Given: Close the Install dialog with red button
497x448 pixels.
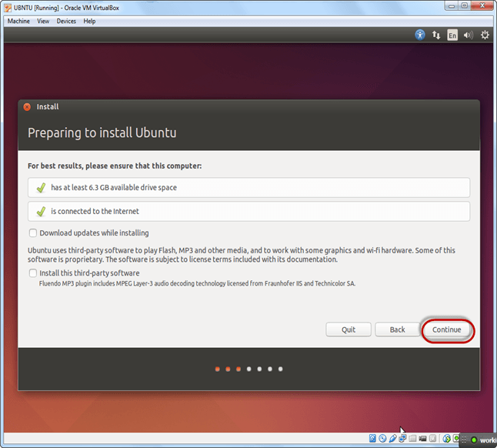Looking at the screenshot, I should pos(27,107).
